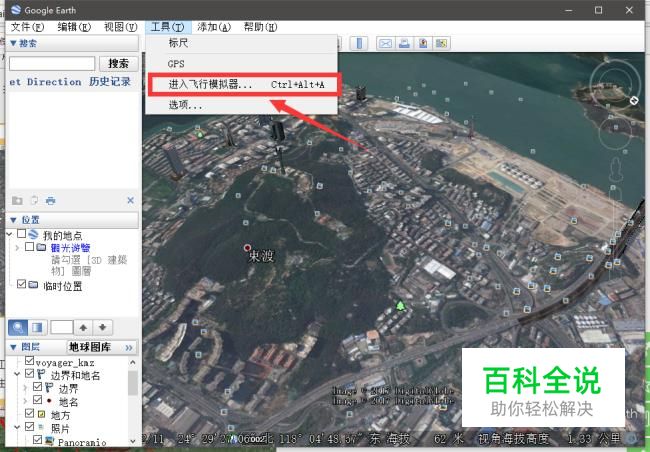Click in the search text field
The image size is (650, 452).
(x=52, y=63)
